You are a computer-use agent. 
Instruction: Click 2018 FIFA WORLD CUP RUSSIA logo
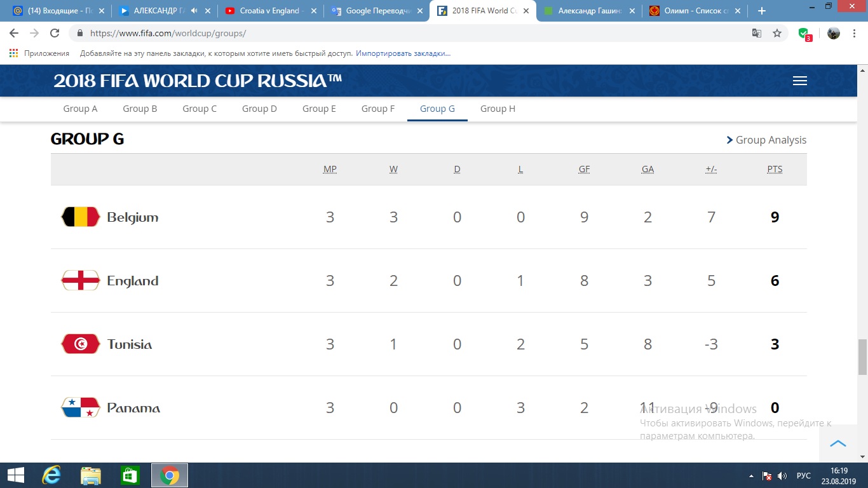198,81
